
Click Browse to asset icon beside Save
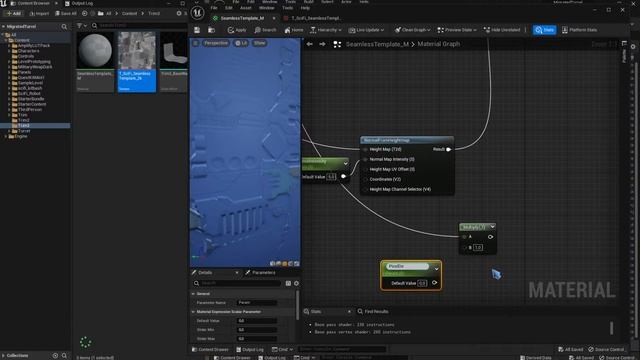pyautogui.click(x=211, y=30)
